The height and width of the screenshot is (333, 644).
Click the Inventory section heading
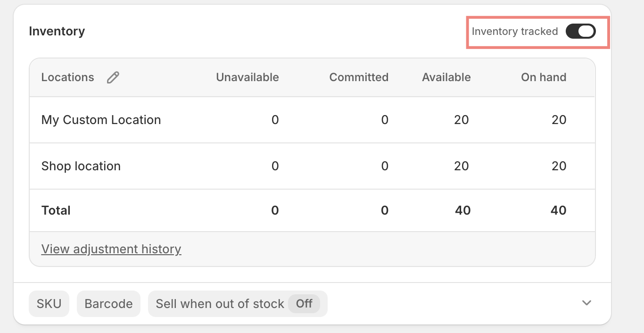57,32
